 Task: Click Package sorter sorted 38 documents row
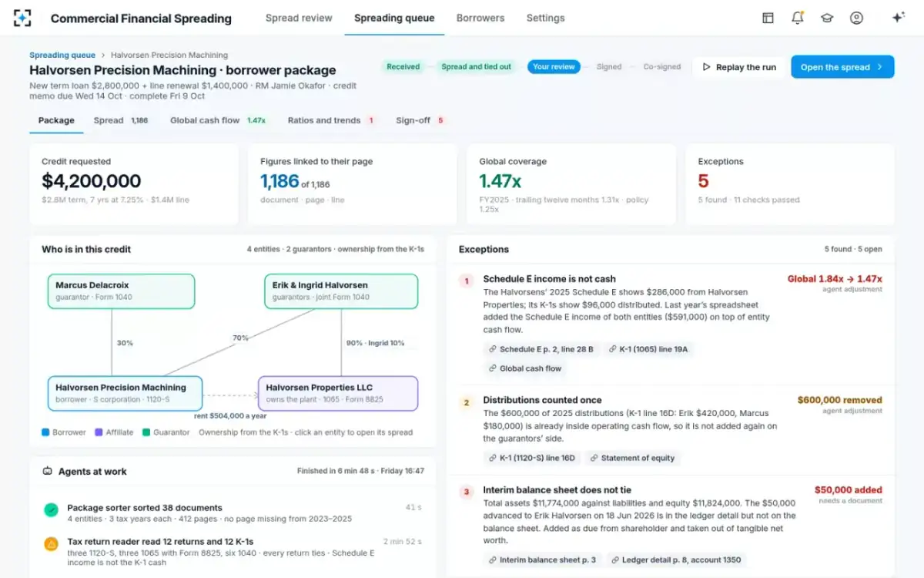tap(233, 513)
